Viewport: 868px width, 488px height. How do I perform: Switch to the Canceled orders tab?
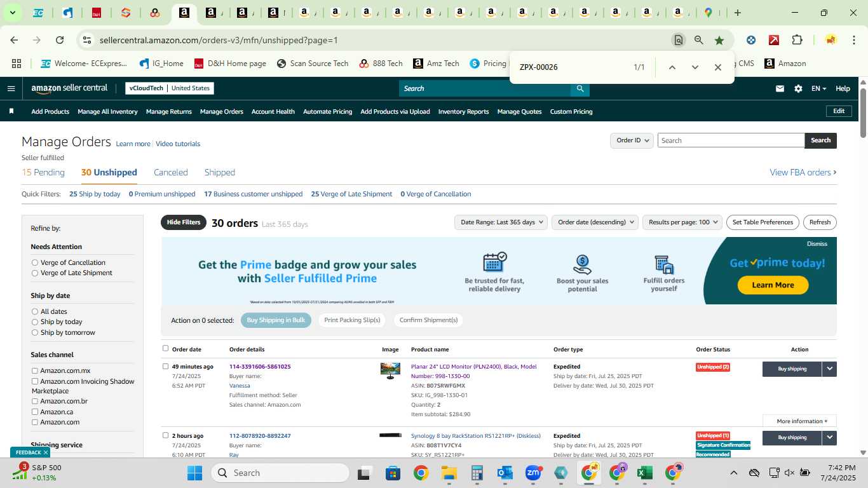pos(171,172)
